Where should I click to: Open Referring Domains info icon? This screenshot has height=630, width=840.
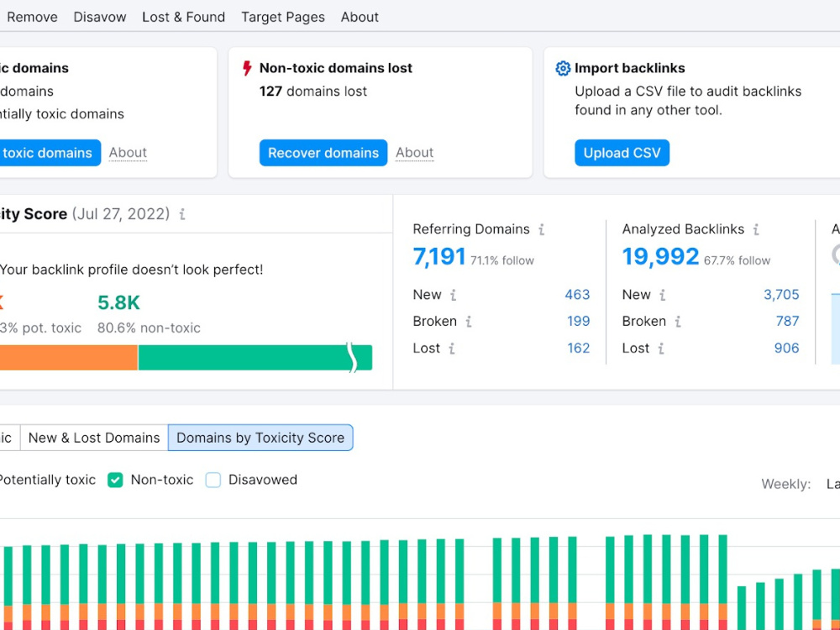(542, 230)
